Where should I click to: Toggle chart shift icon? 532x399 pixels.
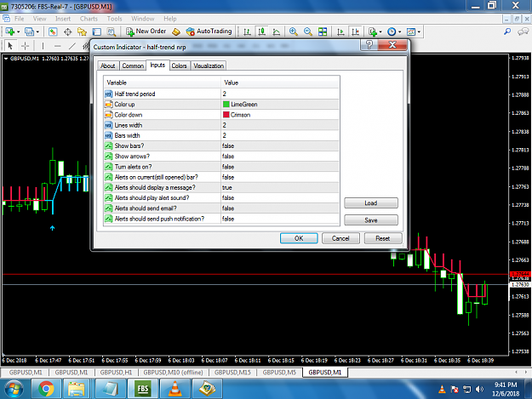pyautogui.click(x=355, y=31)
